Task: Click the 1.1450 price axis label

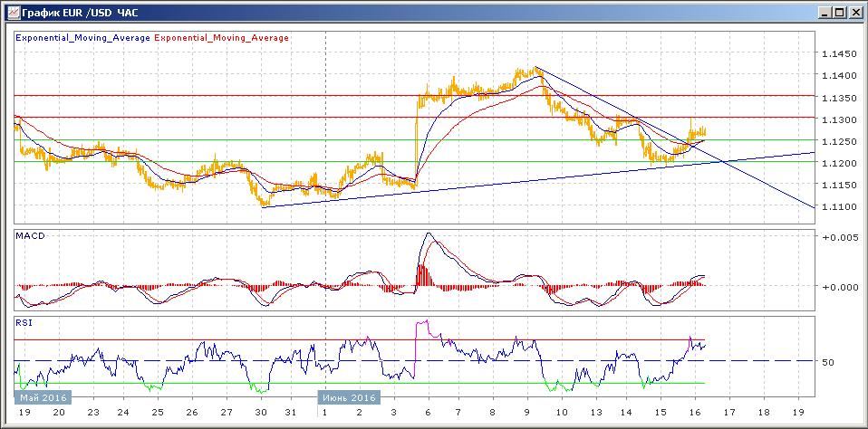Action: tap(838, 54)
